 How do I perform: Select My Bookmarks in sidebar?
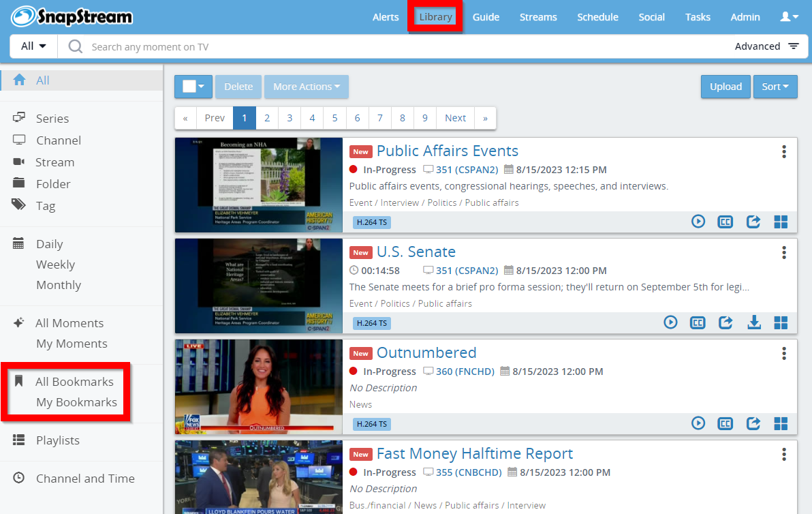(77, 403)
